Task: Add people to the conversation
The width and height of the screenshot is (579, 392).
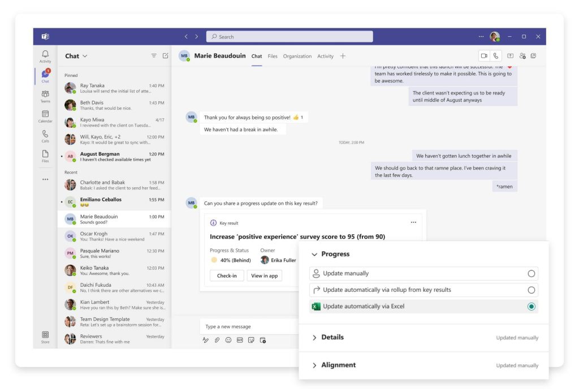Action: point(522,56)
